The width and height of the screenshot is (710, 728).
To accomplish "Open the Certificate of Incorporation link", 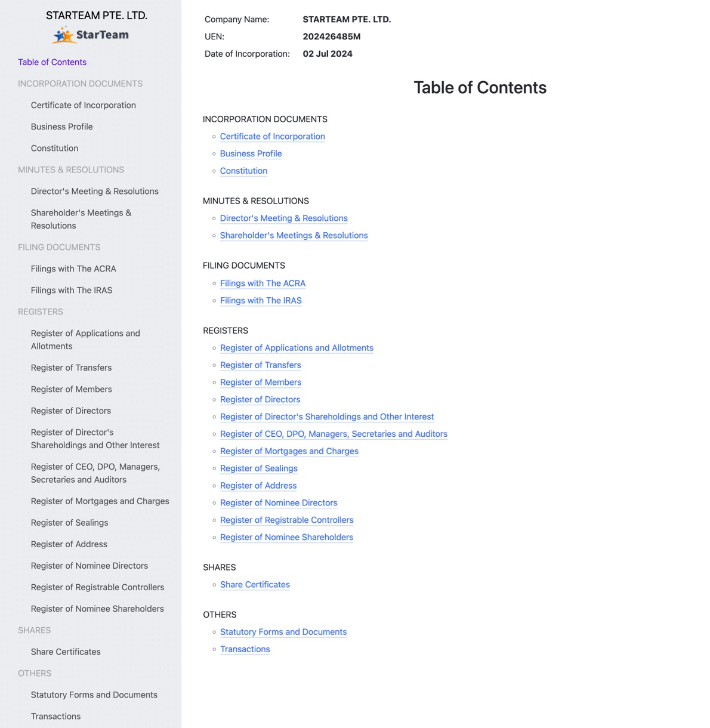I will coord(272,136).
